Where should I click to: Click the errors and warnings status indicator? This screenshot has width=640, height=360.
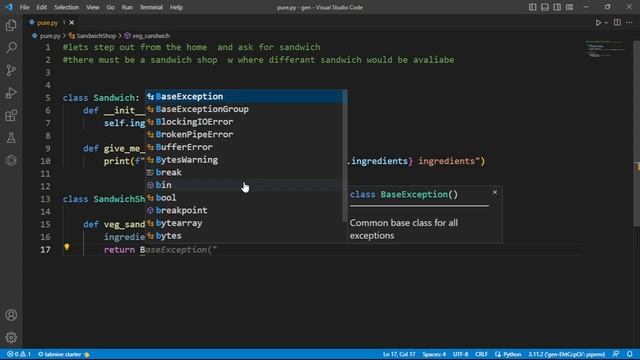[19, 354]
